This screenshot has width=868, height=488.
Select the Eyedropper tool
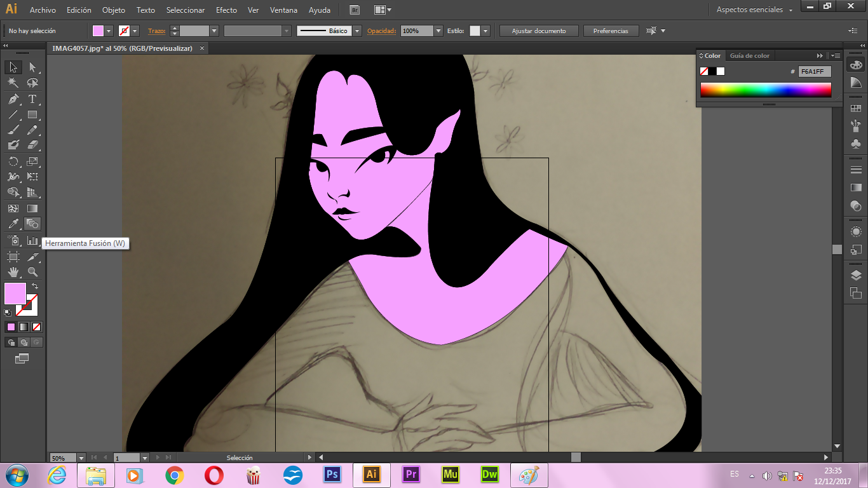click(x=13, y=224)
